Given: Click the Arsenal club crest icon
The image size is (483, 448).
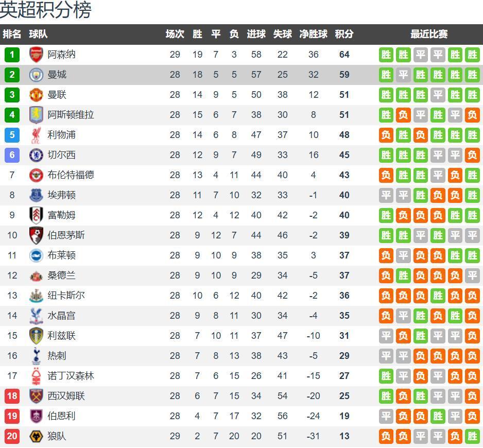Looking at the screenshot, I should click(x=36, y=55).
